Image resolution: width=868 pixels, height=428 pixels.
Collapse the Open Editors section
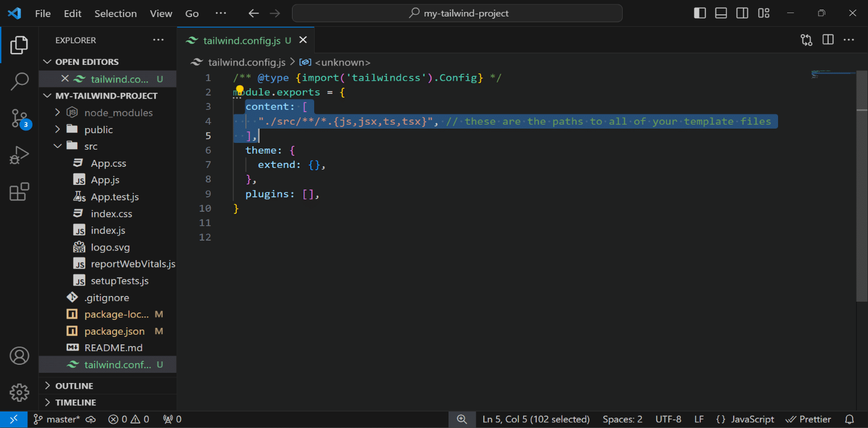coord(108,61)
